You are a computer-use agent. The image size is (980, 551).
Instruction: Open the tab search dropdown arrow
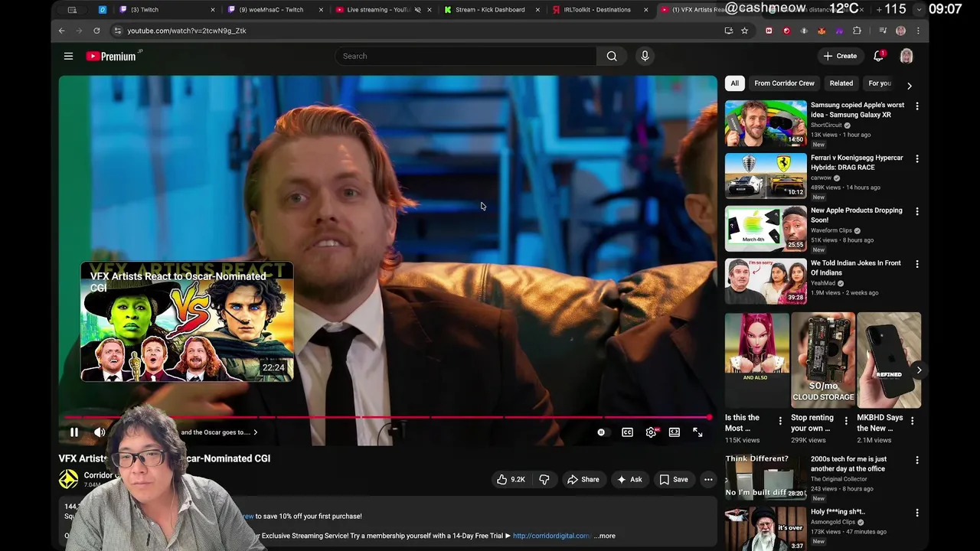[919, 10]
